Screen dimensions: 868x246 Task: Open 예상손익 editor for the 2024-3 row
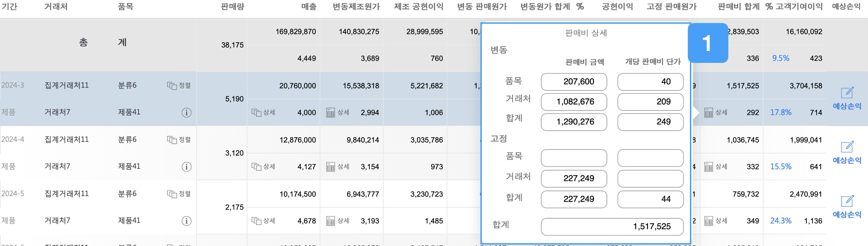tap(847, 99)
